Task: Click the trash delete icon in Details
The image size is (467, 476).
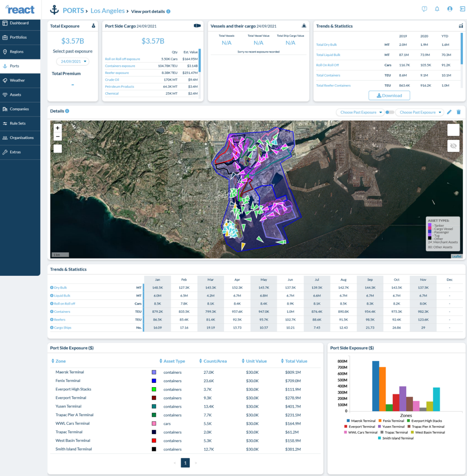Action: [459, 112]
